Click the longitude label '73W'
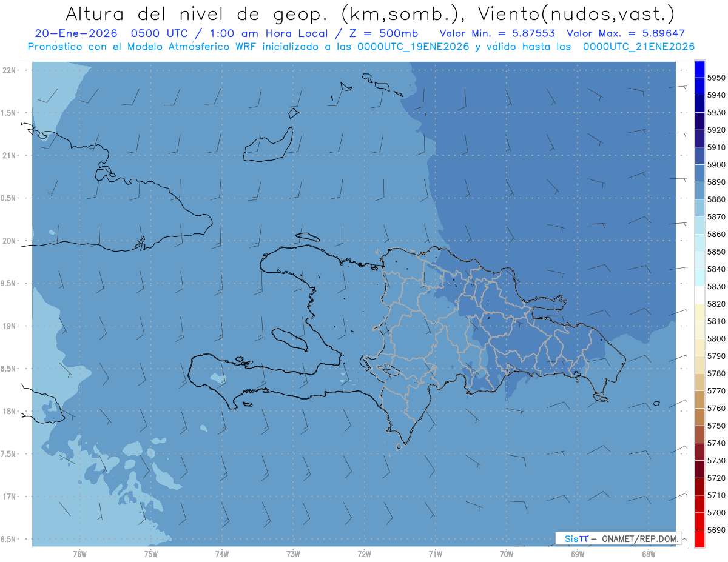This screenshot has width=728, height=562. (293, 554)
